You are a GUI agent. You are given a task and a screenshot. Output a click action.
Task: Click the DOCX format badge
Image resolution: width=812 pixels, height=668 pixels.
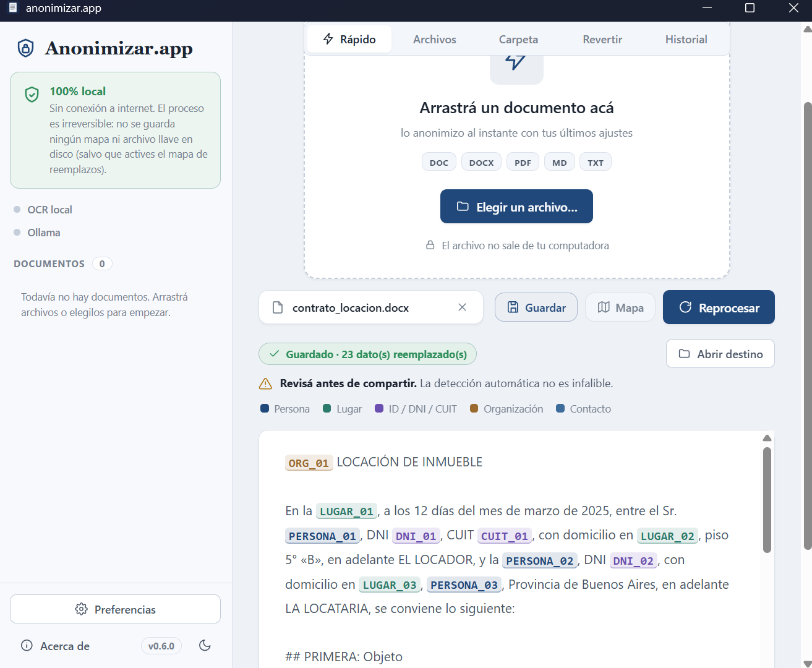pos(481,162)
